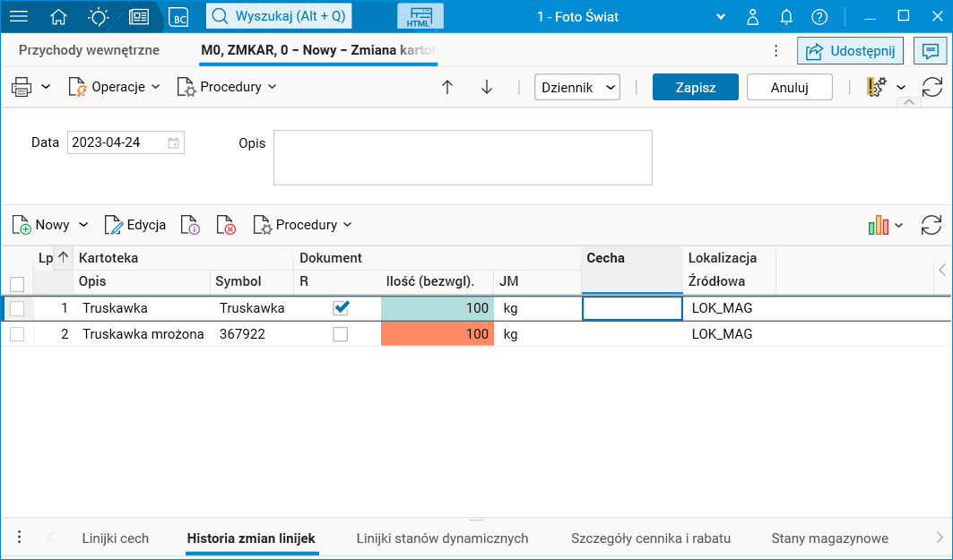
Task: Collapse the header panel chevron
Action: 909,102
